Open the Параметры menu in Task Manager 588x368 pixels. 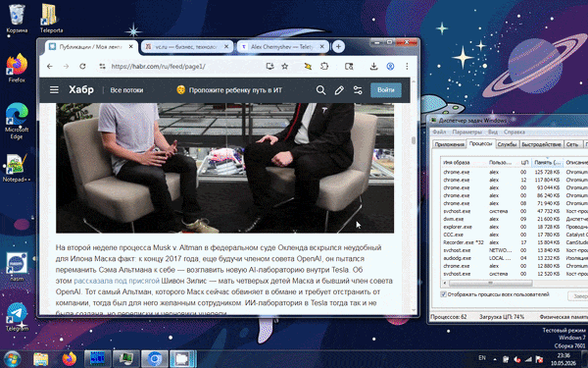tap(466, 131)
